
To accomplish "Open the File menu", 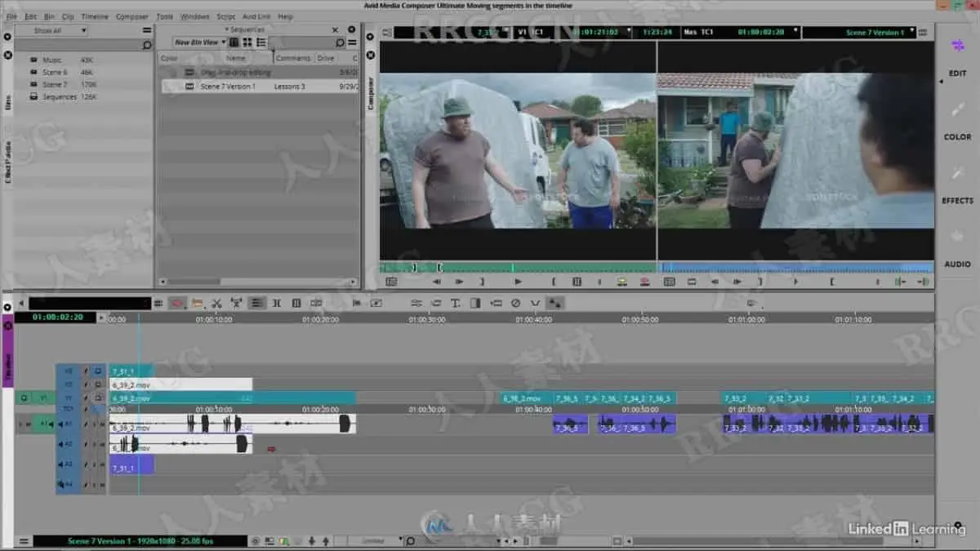I will (x=11, y=16).
